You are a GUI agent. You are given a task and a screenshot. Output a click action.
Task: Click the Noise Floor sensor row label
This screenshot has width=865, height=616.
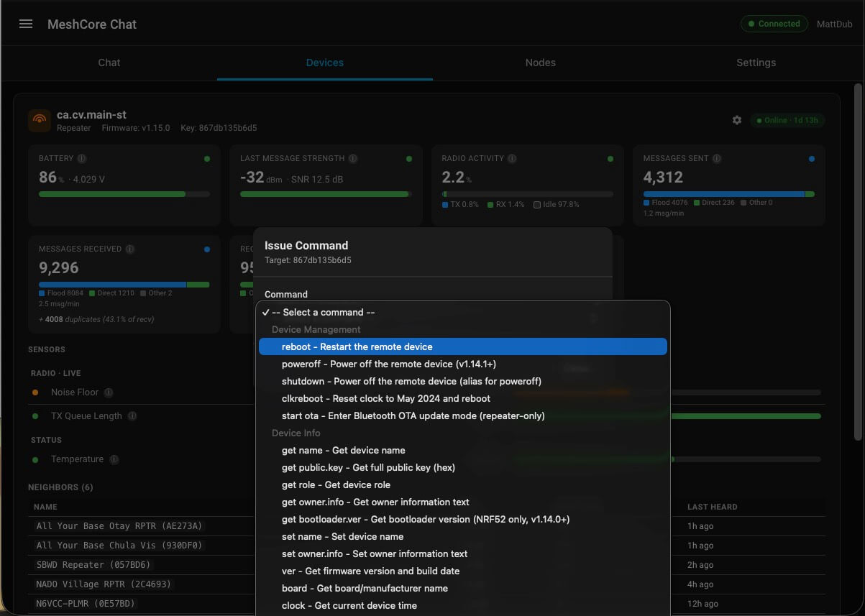[75, 392]
